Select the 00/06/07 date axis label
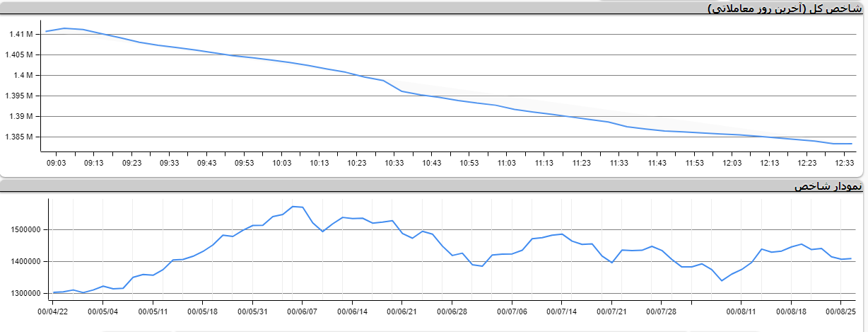The height and width of the screenshot is (332, 868). (303, 311)
